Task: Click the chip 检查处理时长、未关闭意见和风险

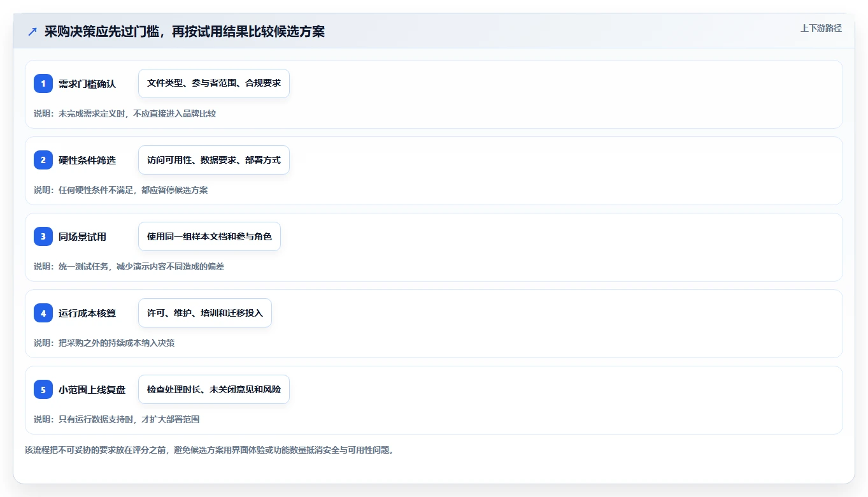Action: pyautogui.click(x=214, y=389)
